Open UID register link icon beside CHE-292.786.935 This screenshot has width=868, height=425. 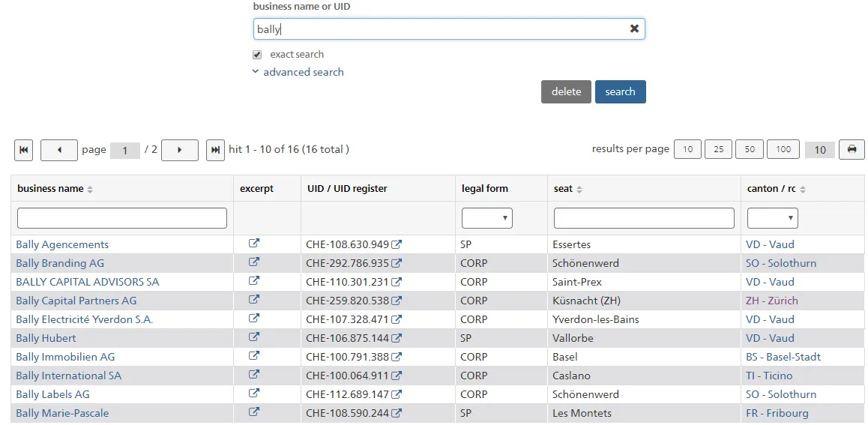397,263
